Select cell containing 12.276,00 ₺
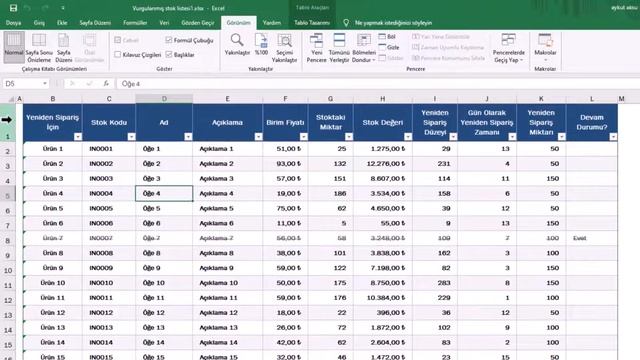 [x=382, y=164]
